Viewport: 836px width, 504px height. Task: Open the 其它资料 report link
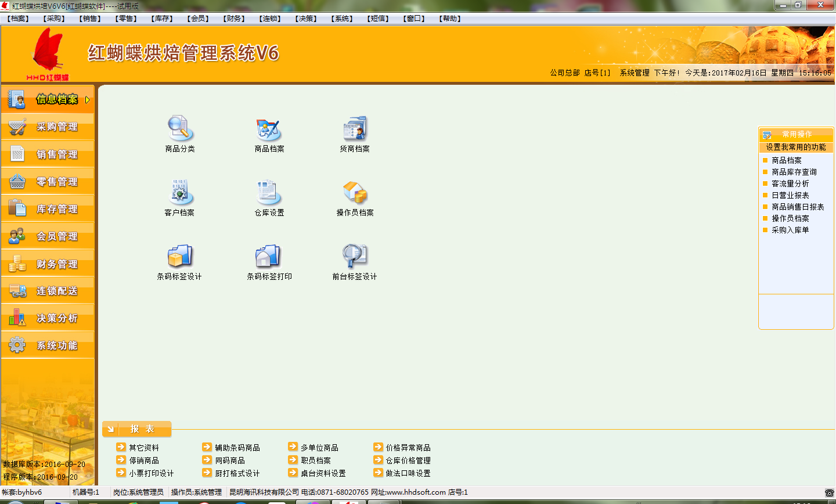pos(144,448)
